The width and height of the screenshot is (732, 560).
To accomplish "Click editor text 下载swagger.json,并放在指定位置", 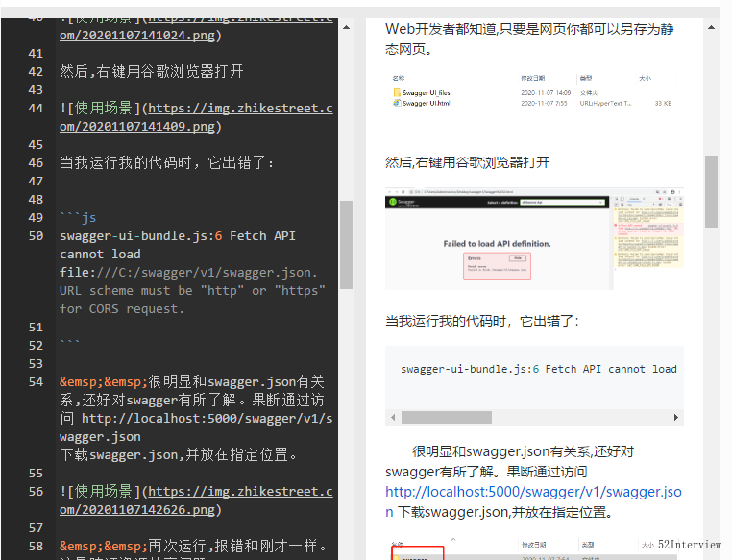I will [x=178, y=454].
